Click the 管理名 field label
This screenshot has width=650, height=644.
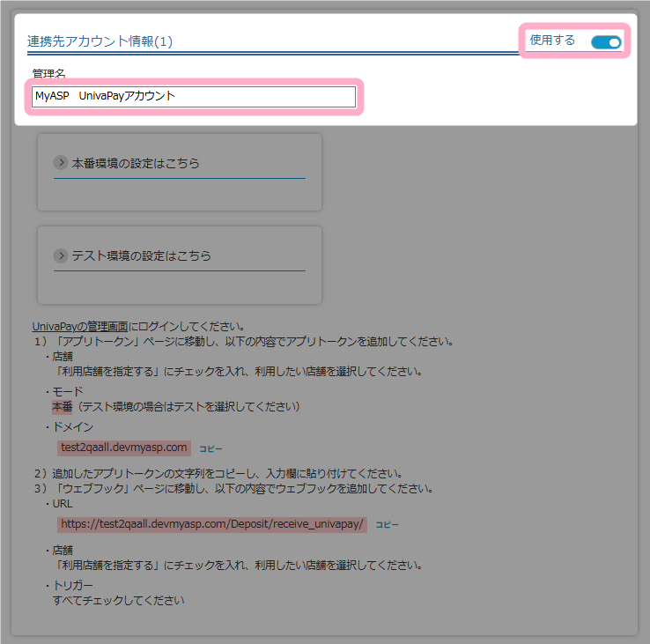(48, 73)
